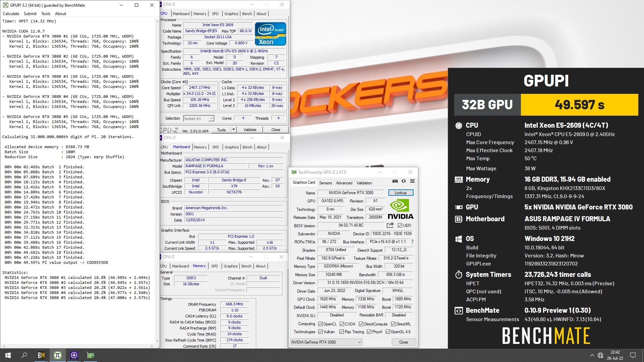Click GPU-Z refresh icon
644x362 pixels.
point(404,181)
